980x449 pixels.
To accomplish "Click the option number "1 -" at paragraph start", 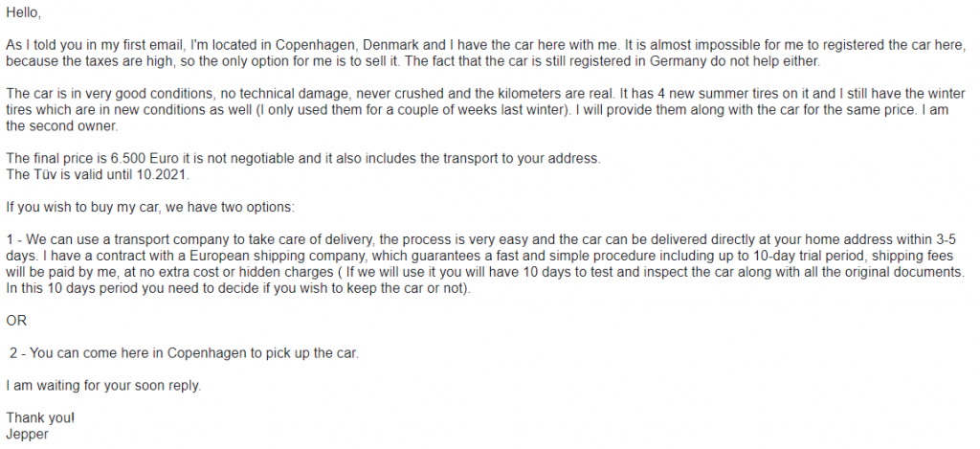I will coord(15,240).
